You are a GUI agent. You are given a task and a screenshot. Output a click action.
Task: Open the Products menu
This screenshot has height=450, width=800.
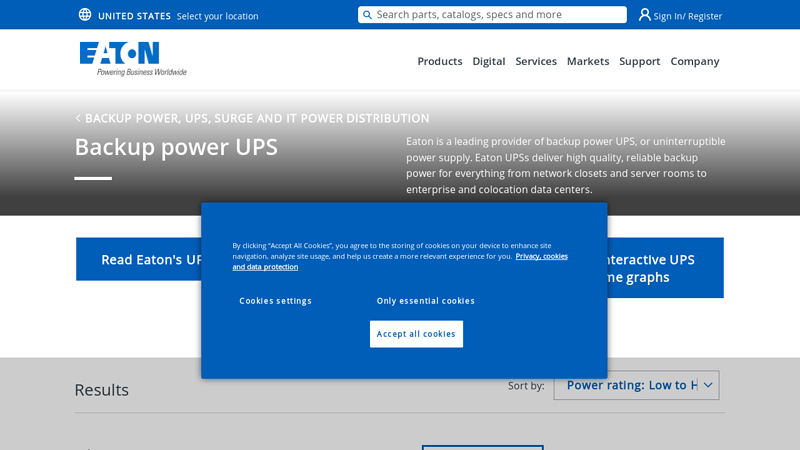[440, 61]
